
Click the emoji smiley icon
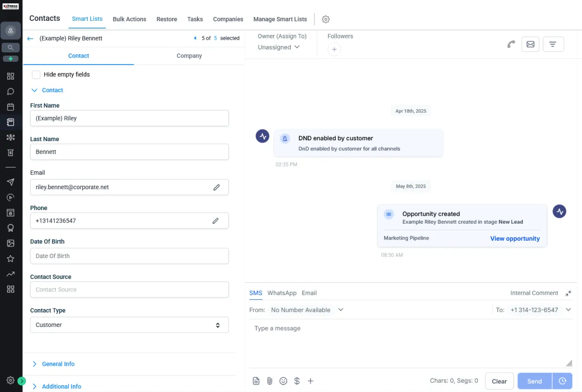coord(283,381)
